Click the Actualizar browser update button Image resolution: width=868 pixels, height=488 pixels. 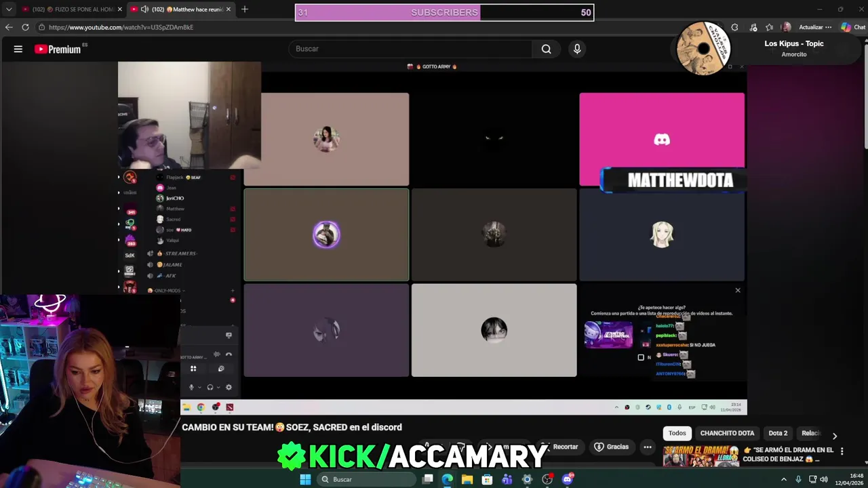pyautogui.click(x=811, y=27)
